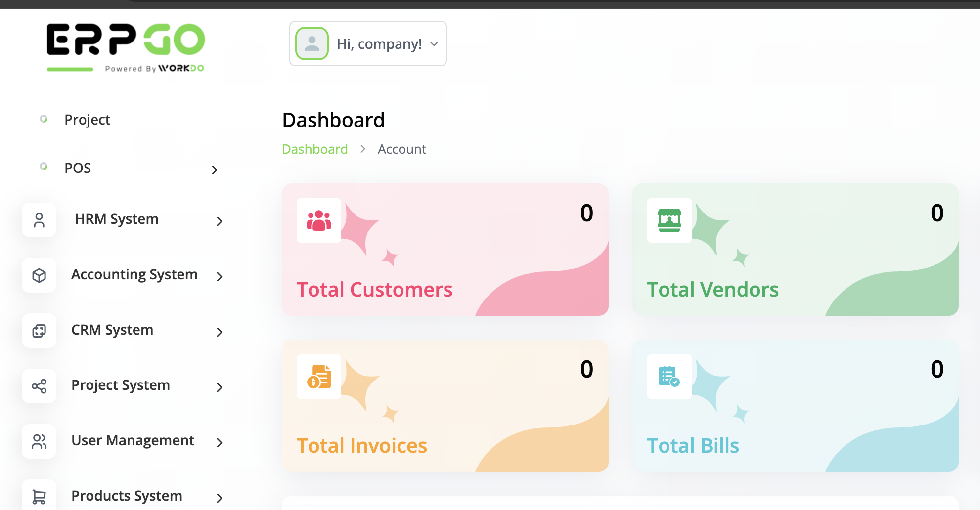Select CRM System in the sidebar

[112, 330]
